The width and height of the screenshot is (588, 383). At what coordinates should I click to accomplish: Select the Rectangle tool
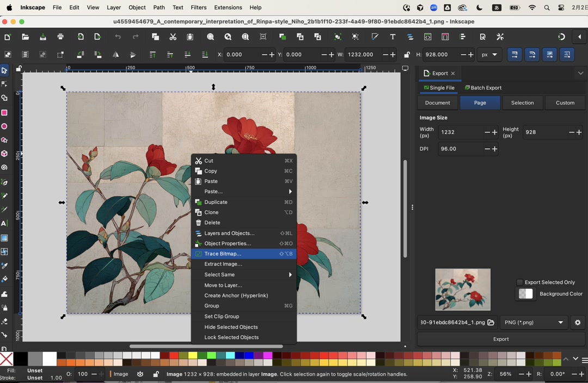point(4,113)
